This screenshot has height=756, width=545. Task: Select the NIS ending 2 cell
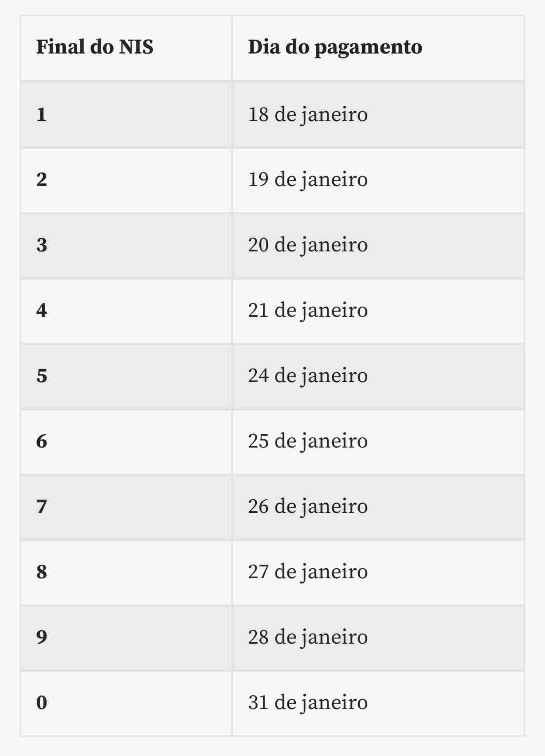[126, 180]
